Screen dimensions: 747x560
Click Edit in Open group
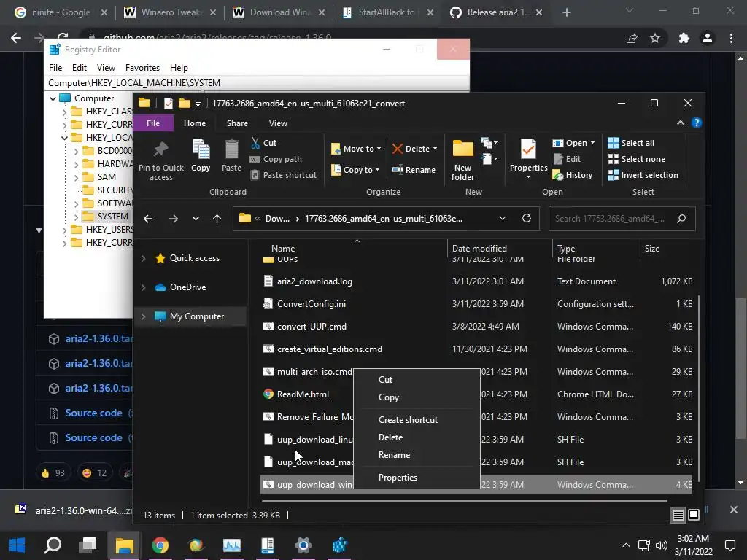[x=567, y=159]
